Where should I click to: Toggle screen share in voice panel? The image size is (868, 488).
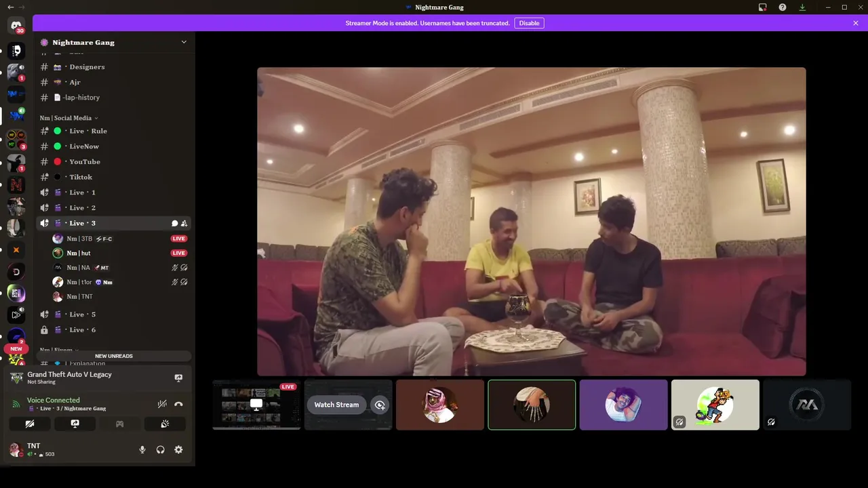(75, 424)
